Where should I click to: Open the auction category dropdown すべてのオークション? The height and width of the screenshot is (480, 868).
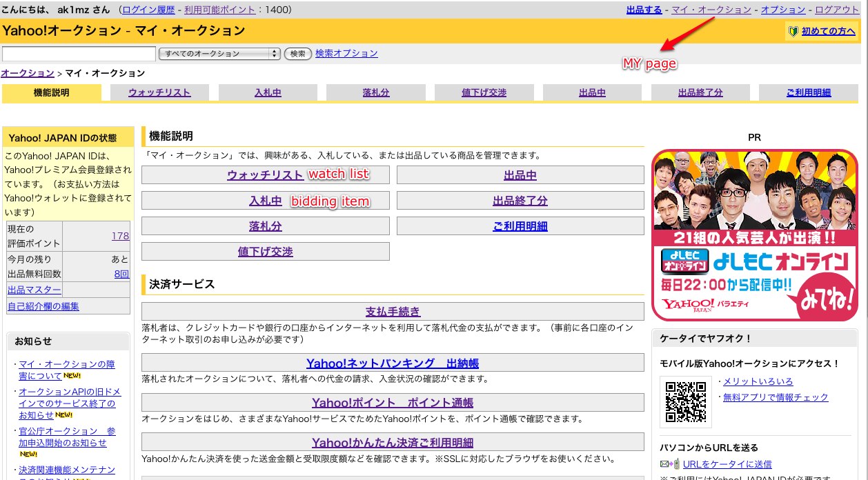(x=219, y=54)
